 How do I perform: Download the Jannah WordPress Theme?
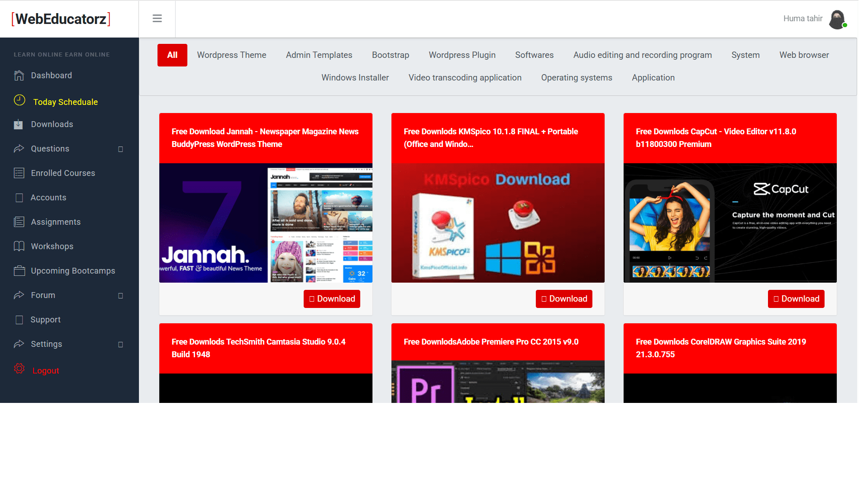pos(332,299)
